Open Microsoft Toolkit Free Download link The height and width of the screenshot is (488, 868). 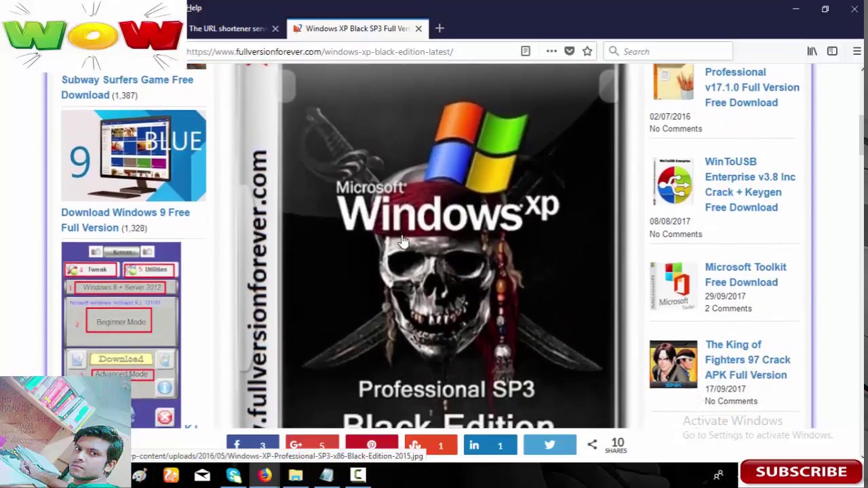[x=745, y=274]
